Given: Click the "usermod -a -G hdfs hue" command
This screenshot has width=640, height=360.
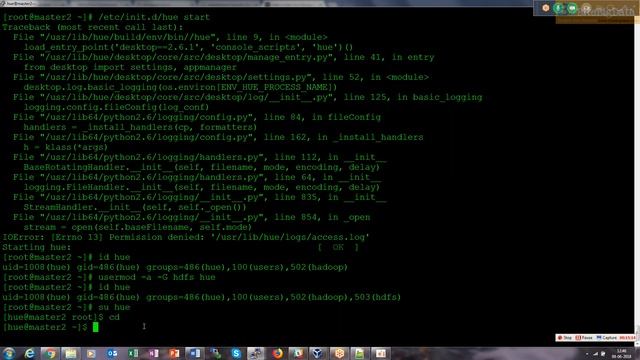Looking at the screenshot, I should pyautogui.click(x=157, y=277).
